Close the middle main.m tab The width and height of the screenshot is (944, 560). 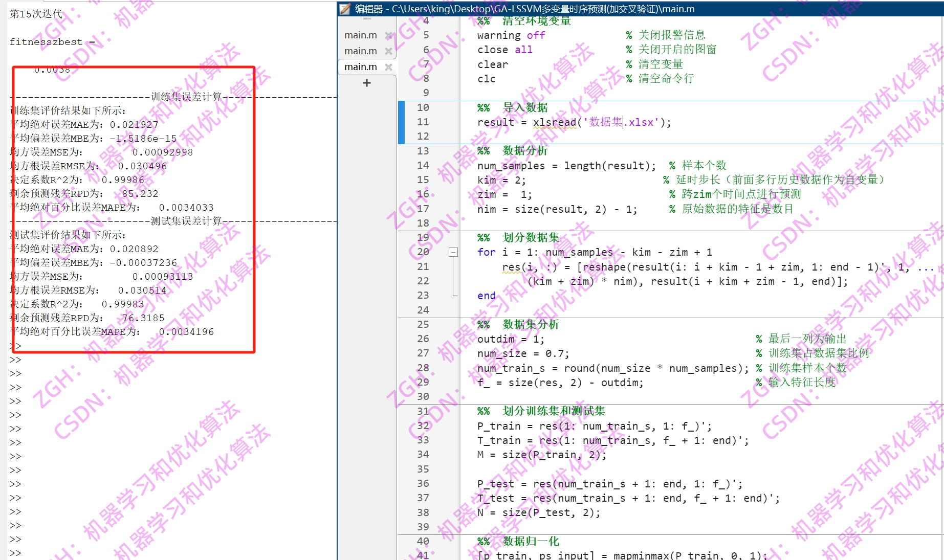pos(389,51)
